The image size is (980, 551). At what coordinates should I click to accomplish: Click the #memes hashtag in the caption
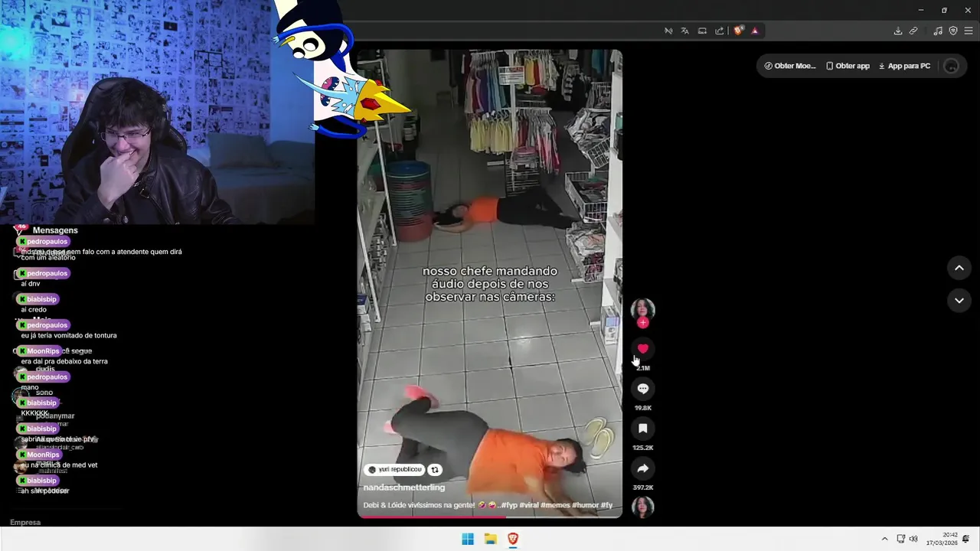click(x=556, y=505)
